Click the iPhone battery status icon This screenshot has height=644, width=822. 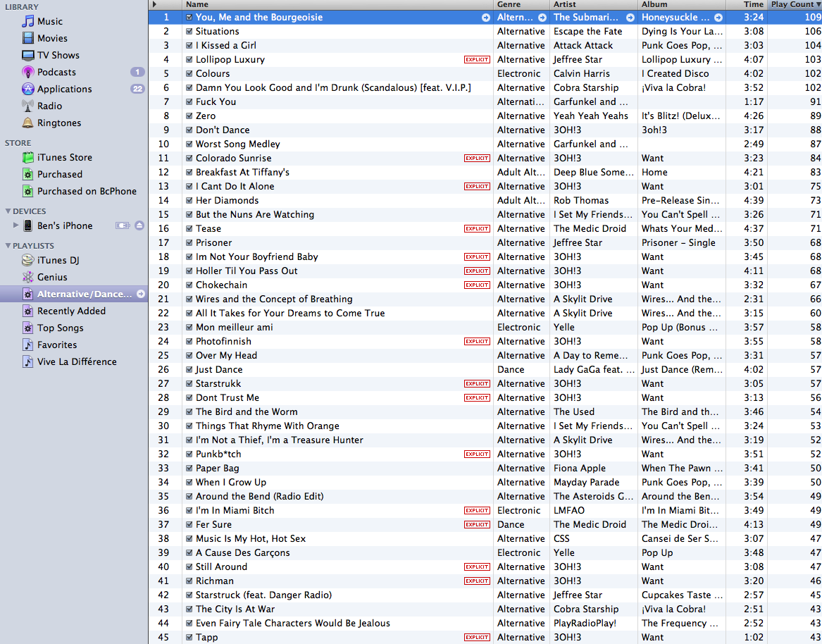tap(123, 225)
